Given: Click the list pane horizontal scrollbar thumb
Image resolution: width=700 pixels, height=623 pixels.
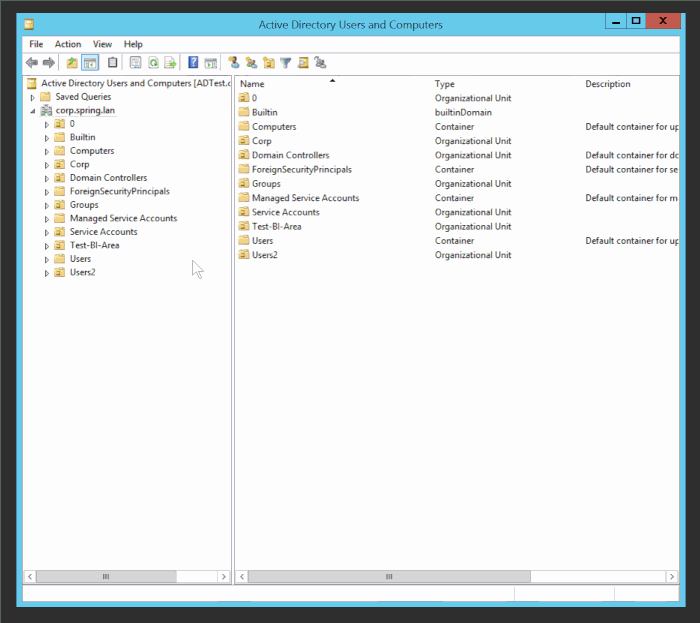Looking at the screenshot, I should [389, 577].
